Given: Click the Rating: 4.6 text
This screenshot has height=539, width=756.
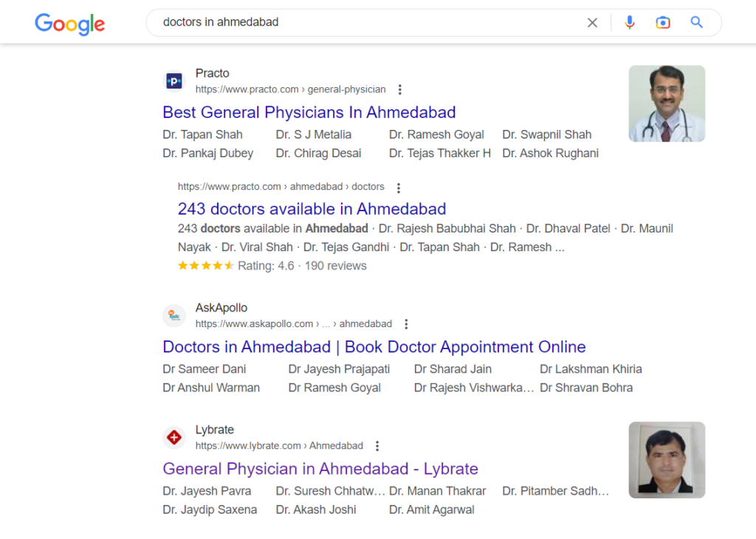Looking at the screenshot, I should [x=266, y=266].
